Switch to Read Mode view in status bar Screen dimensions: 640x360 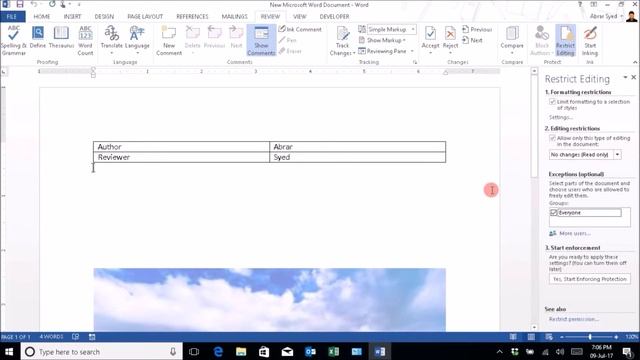tap(513, 337)
